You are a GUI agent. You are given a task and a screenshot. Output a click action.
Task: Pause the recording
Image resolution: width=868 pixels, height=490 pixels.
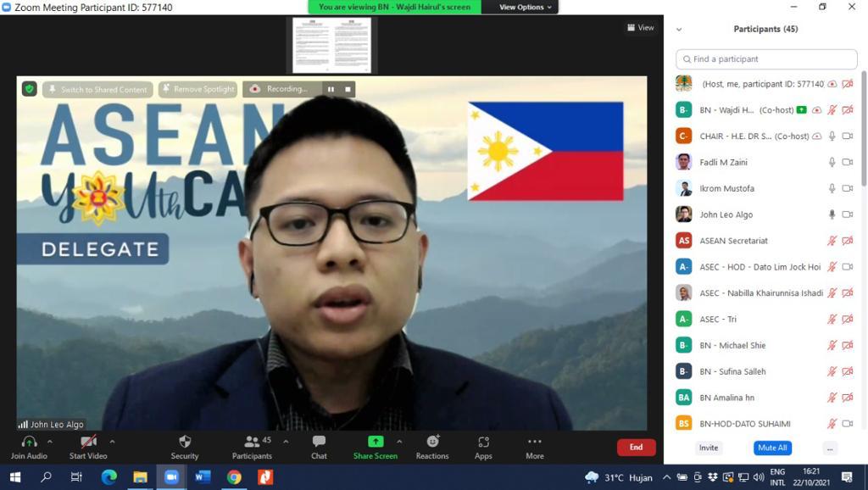click(x=331, y=89)
